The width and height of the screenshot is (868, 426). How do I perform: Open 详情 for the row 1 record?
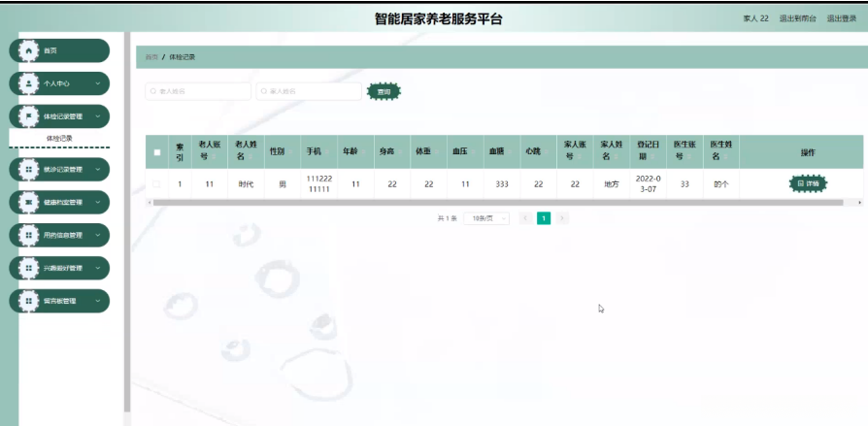pyautogui.click(x=808, y=183)
